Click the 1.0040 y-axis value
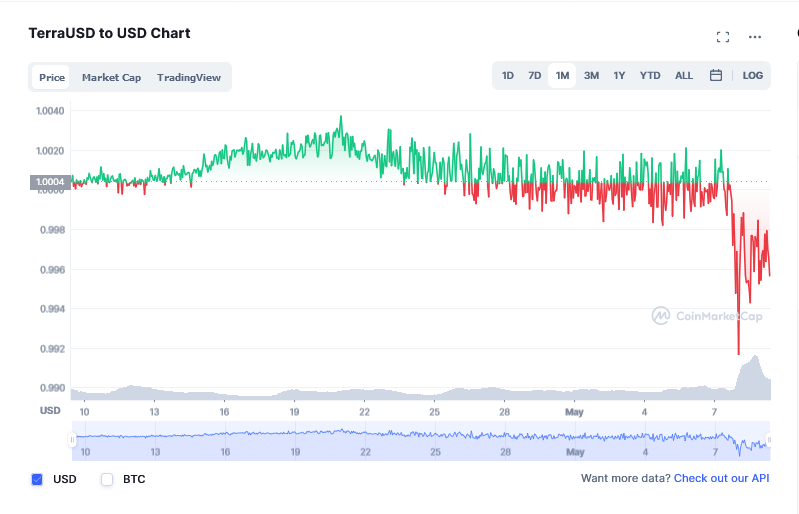799x514 pixels. pos(50,111)
